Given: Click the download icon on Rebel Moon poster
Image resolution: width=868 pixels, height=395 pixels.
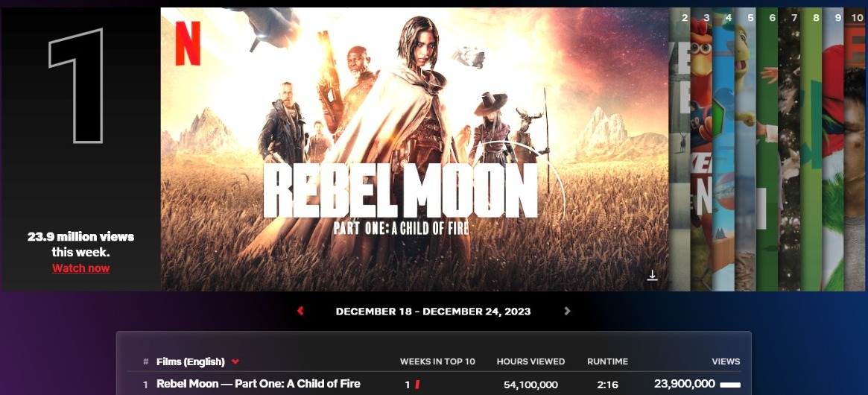Looking at the screenshot, I should pyautogui.click(x=652, y=275).
